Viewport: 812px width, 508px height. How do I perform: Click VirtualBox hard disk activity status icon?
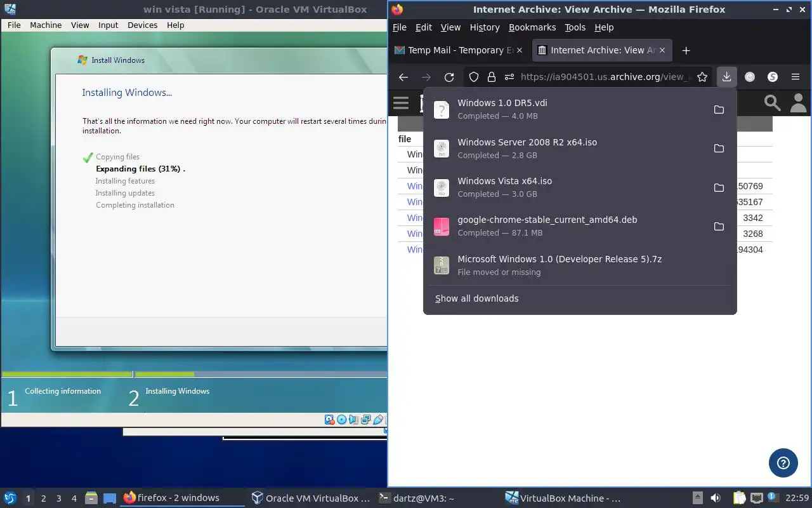point(330,420)
